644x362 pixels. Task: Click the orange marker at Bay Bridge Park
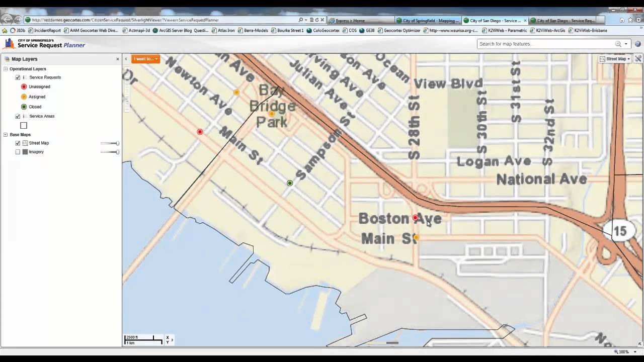271,114
